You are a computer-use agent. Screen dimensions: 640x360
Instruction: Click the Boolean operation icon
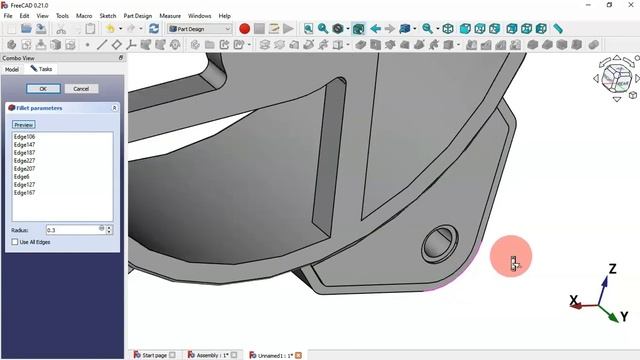593,44
